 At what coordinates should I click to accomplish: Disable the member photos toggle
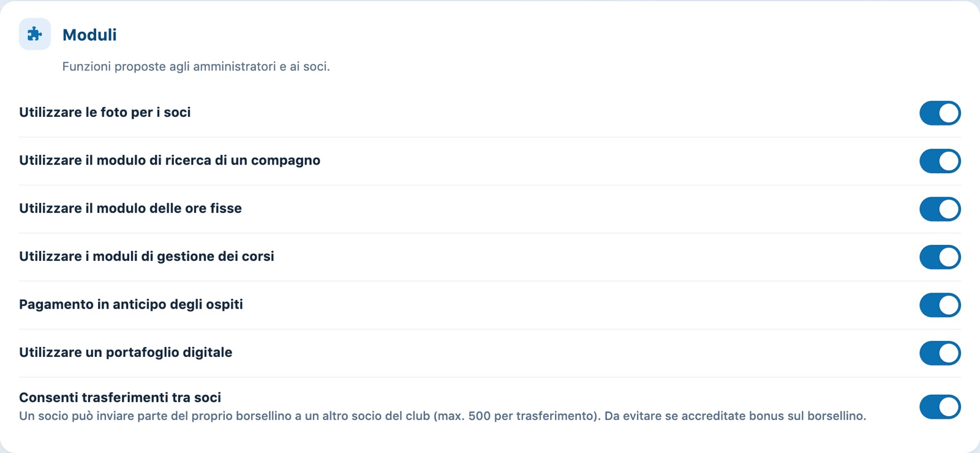coord(940,113)
